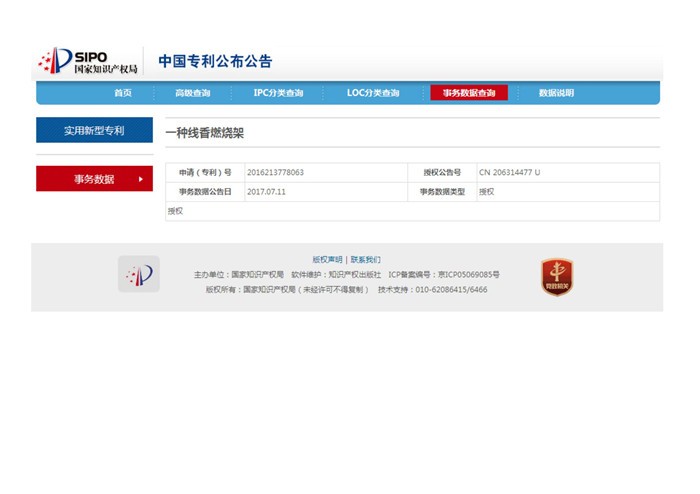
Task: Click the 实用新型专利 sidebar button
Action: pyautogui.click(x=94, y=130)
